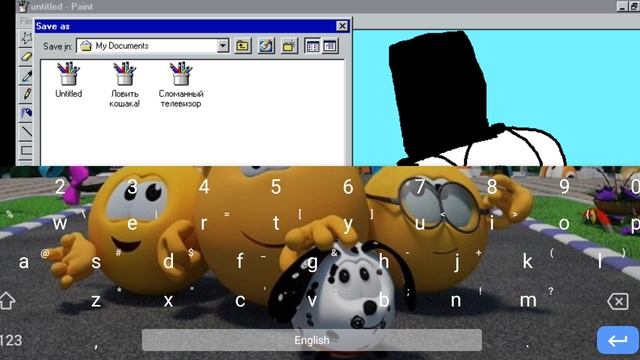This screenshot has width=640, height=360.
Task: Tap the number 3 key
Action: (132, 187)
